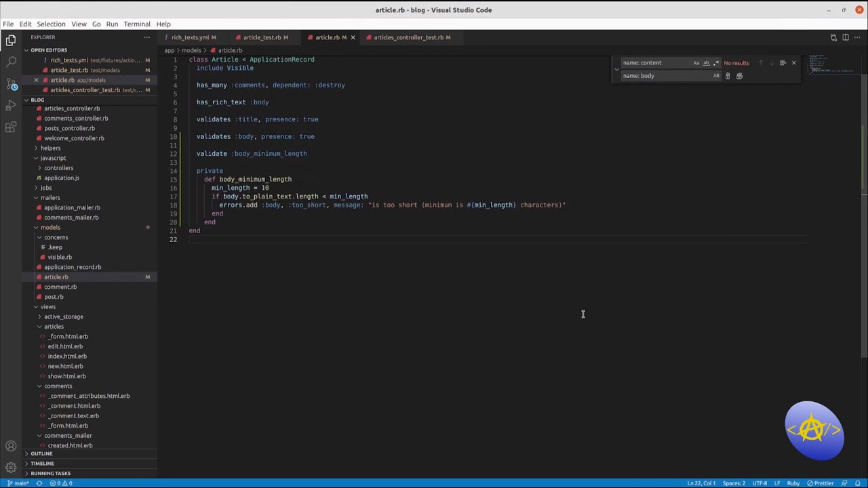Click the main branch in status bar

(x=18, y=483)
